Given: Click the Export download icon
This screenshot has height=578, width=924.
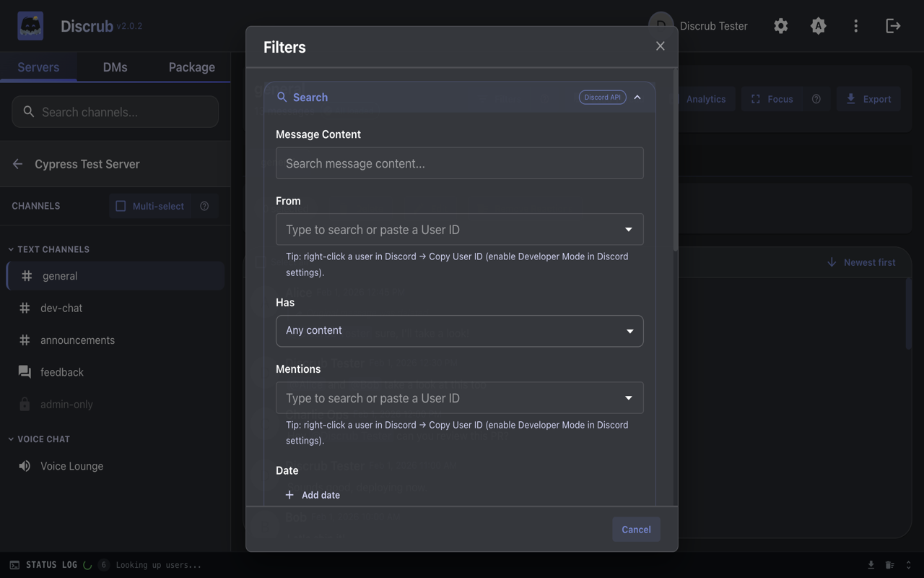Looking at the screenshot, I should tap(850, 99).
